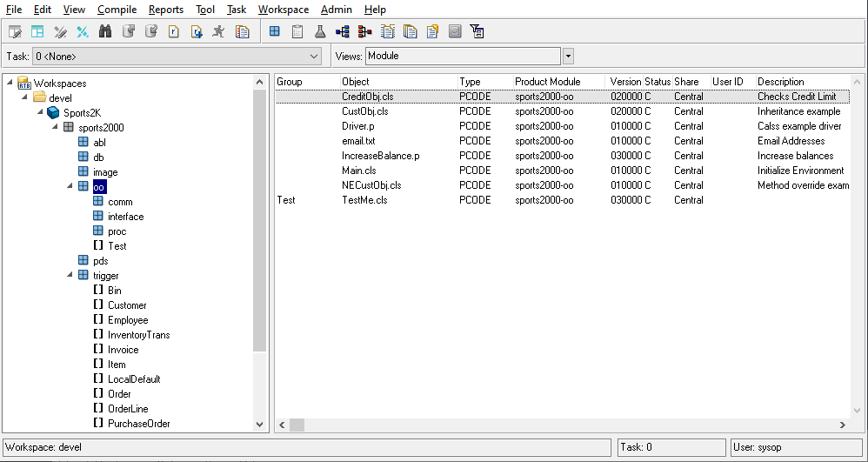Click the Views Module input field

coord(464,56)
